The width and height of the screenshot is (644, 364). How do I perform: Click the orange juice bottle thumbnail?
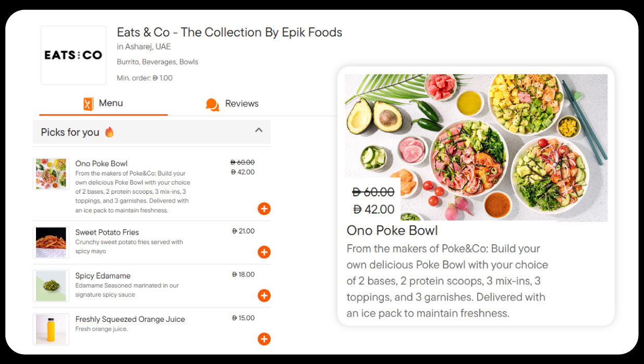51,329
